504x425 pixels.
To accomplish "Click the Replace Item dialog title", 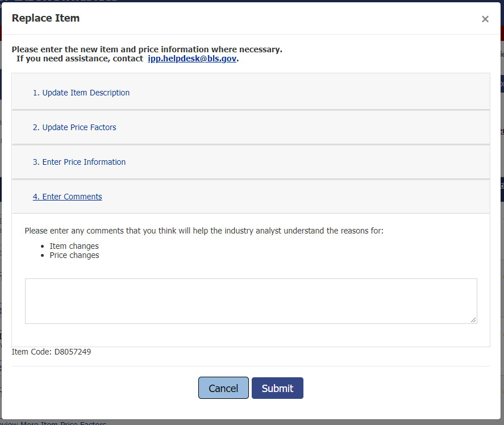I will tap(45, 18).
